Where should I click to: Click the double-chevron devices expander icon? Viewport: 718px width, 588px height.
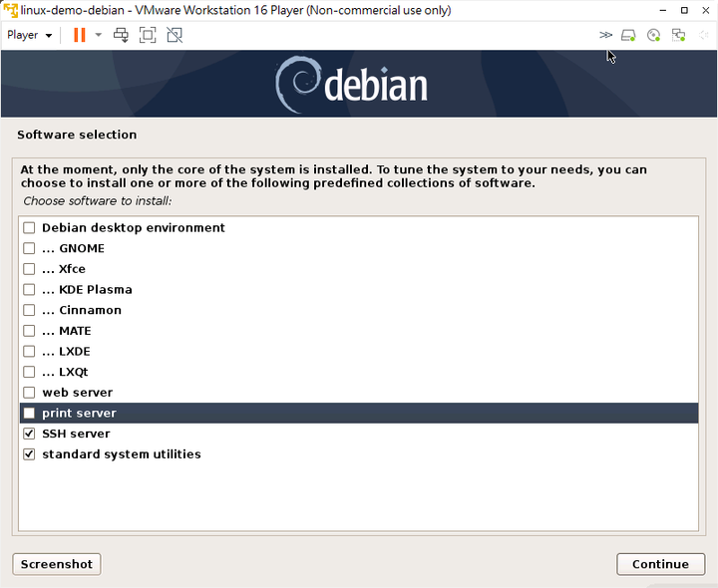(x=605, y=35)
